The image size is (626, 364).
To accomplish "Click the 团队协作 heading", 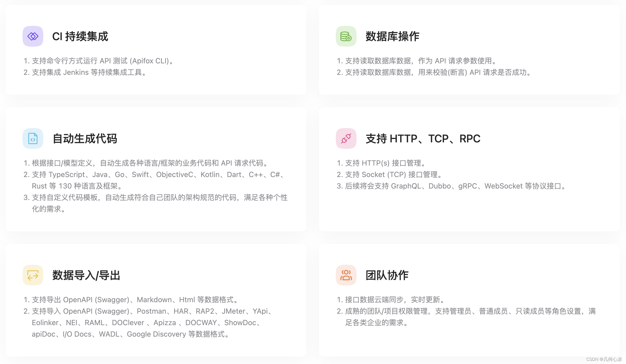I will (387, 275).
